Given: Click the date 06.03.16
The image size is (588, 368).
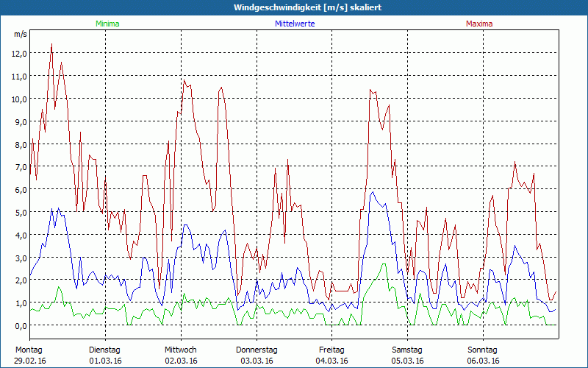Looking at the screenshot, I should [x=484, y=361].
